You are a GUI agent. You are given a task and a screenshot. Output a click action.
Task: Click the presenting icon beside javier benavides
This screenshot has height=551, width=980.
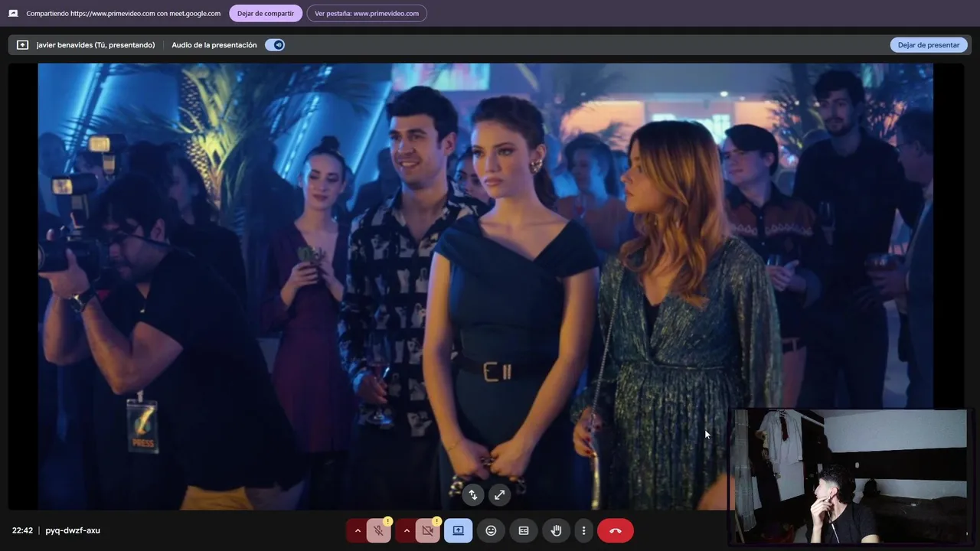22,45
